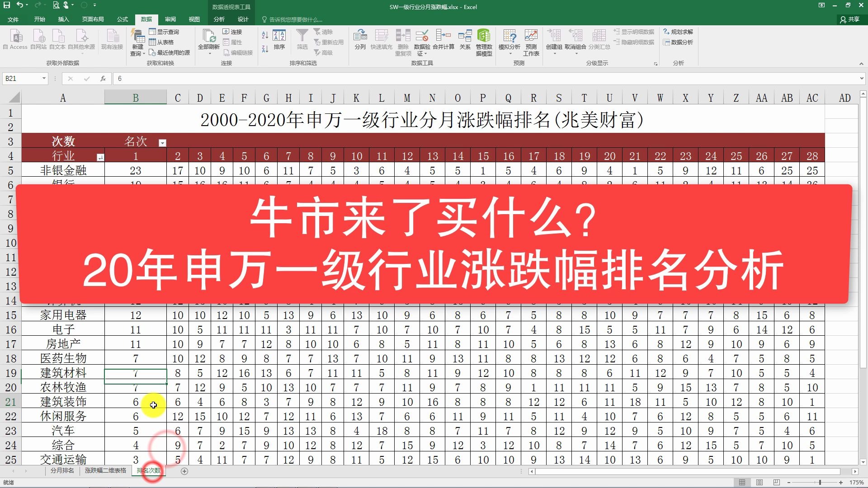Click the zoom slider handle
Image resolution: width=868 pixels, height=488 pixels.
pos(820,483)
